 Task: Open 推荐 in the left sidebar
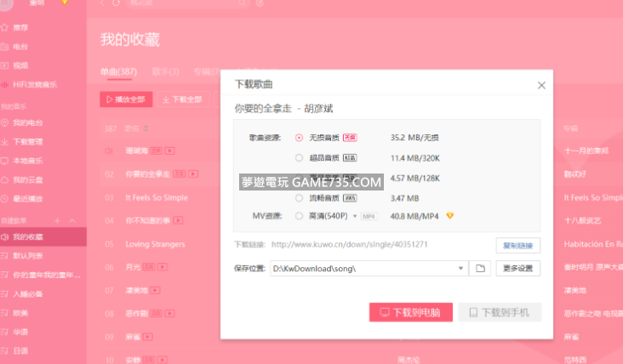click(x=20, y=27)
